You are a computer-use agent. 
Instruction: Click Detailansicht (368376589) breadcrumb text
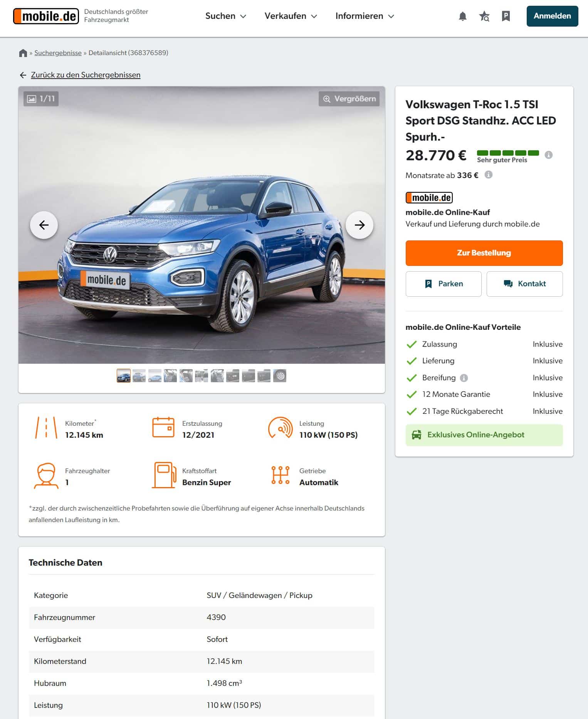point(128,53)
